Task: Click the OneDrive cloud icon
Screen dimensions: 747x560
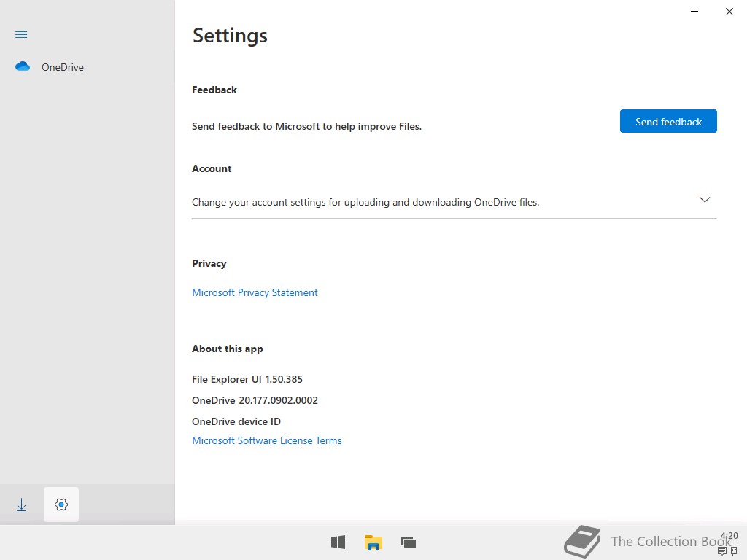Action: coord(23,66)
